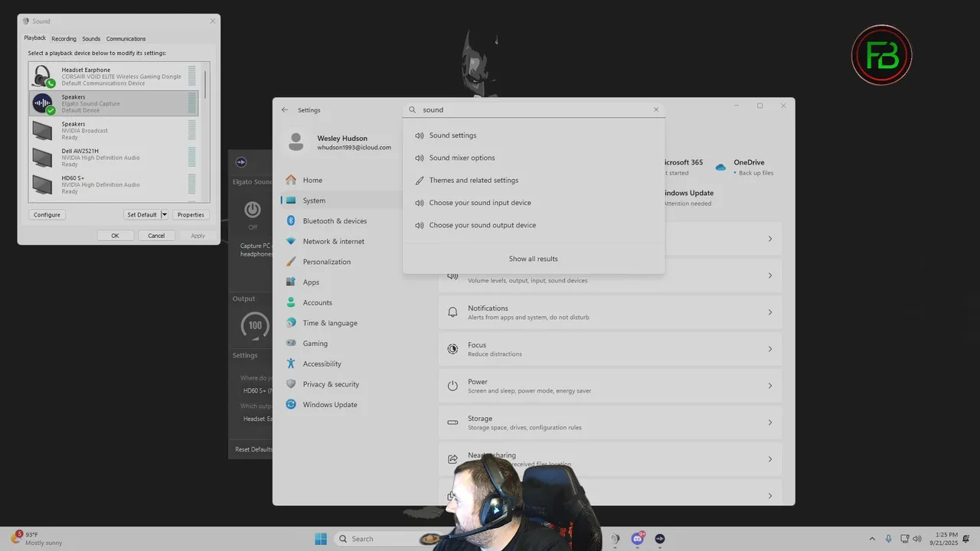This screenshot has width=980, height=551.
Task: Open the System settings page
Action: pos(340,201)
